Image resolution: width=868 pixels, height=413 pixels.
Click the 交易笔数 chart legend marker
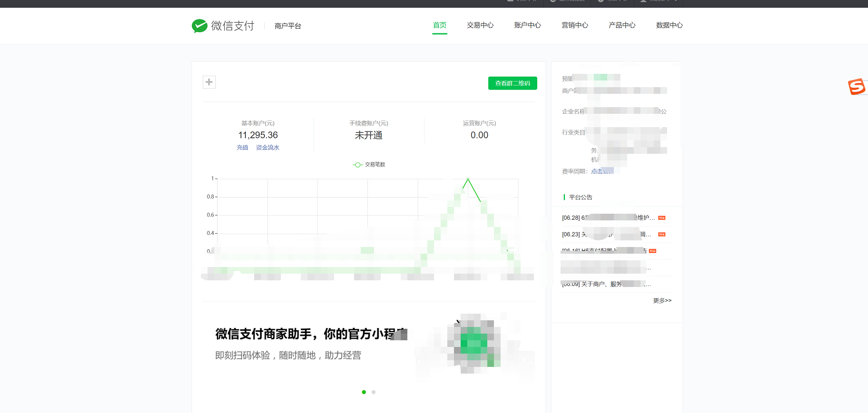[x=358, y=165]
